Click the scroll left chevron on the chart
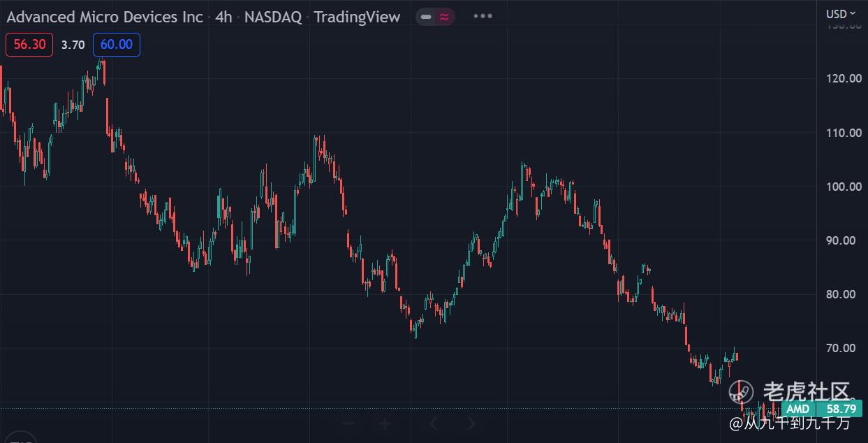Viewport: 868px width, 443px height. [433, 423]
